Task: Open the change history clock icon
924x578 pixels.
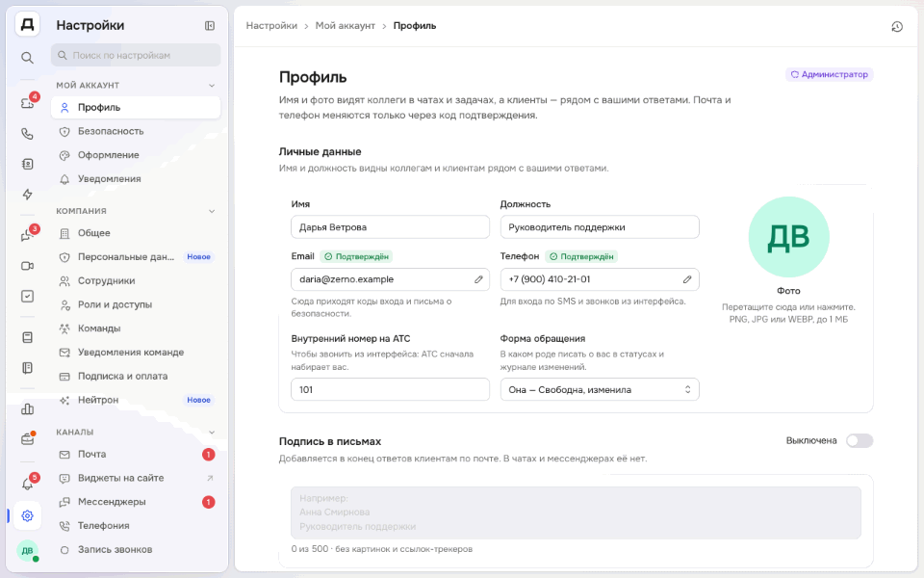Action: (x=897, y=27)
